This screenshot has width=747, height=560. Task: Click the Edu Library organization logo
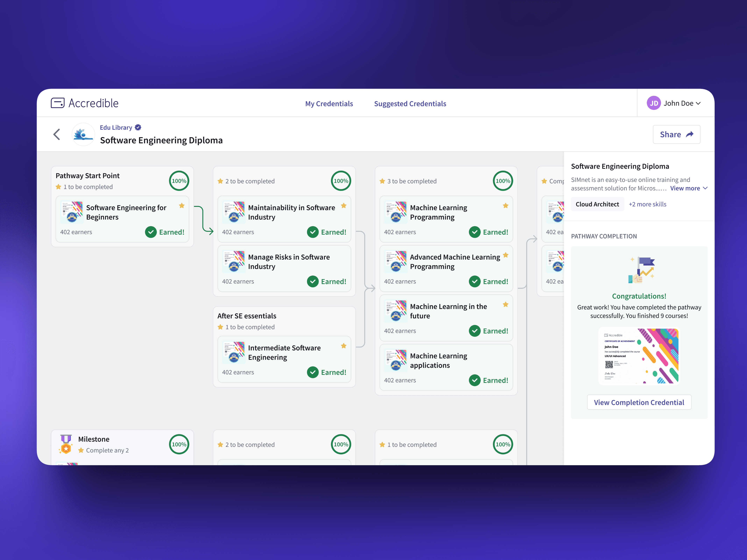[83, 134]
